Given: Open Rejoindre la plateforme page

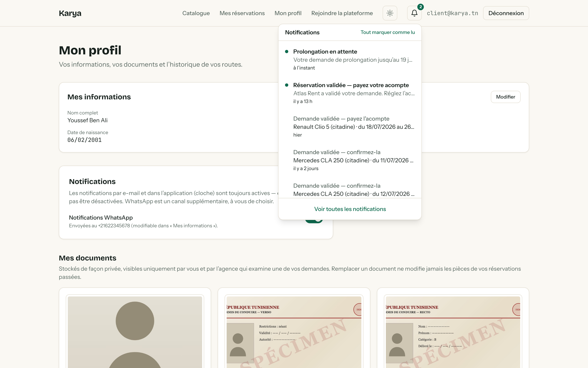Looking at the screenshot, I should tap(342, 13).
